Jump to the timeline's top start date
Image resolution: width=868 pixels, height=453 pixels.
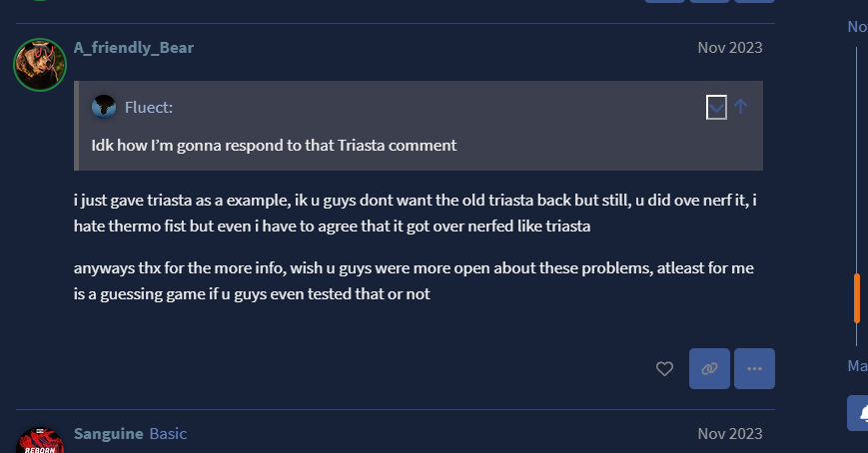pyautogui.click(x=857, y=27)
